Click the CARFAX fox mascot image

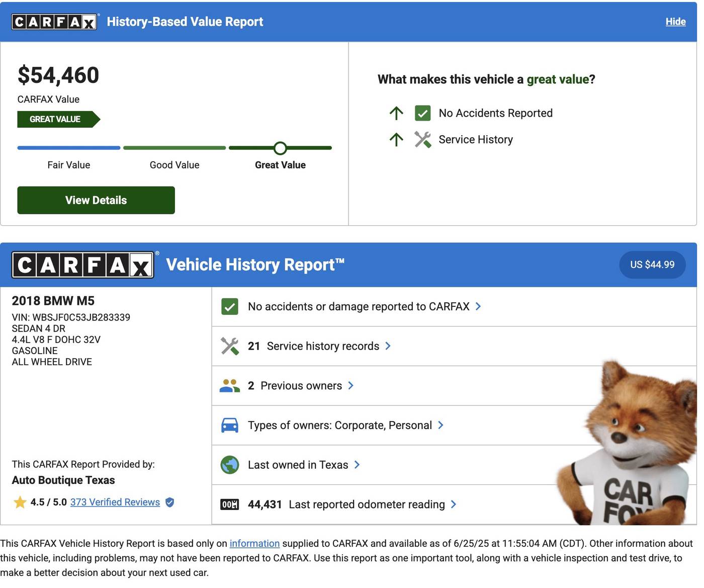pos(627,443)
